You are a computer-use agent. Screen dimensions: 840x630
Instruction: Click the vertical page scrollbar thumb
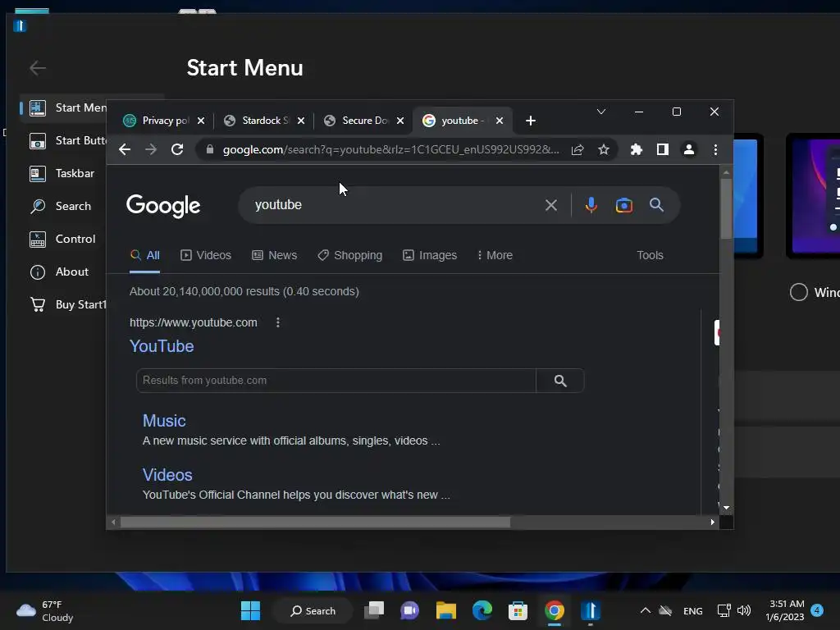(x=727, y=208)
